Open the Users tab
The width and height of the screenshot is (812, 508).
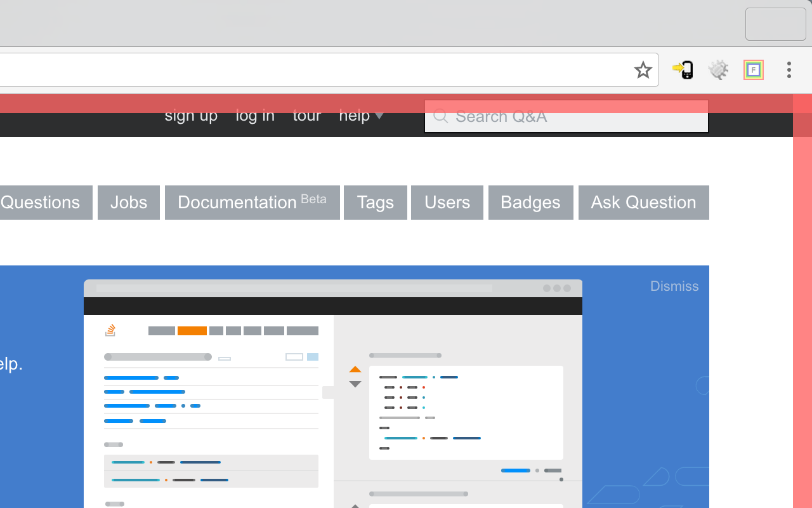[447, 203]
